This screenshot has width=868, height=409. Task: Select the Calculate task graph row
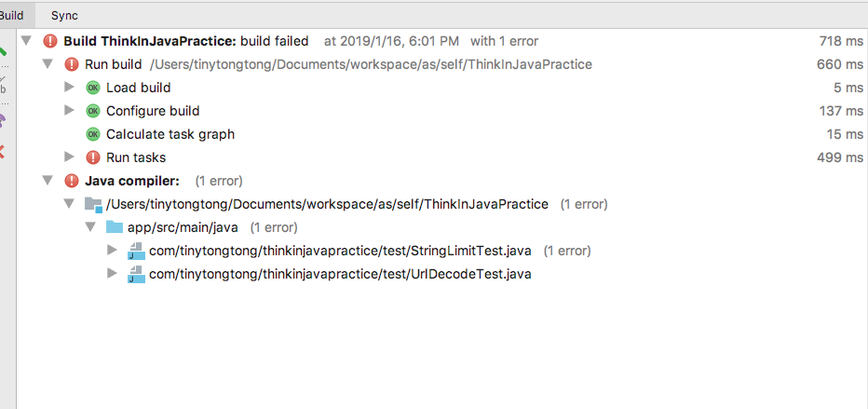(170, 134)
